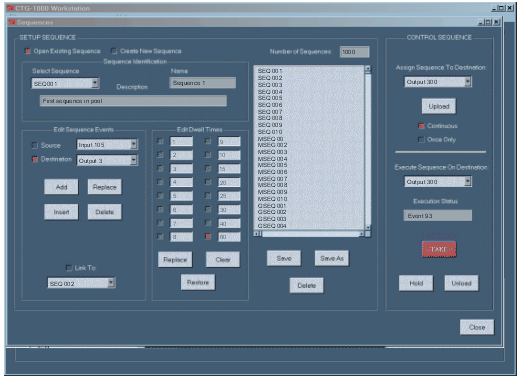Click the Restore button
This screenshot has width=517, height=376.
pos(198,282)
